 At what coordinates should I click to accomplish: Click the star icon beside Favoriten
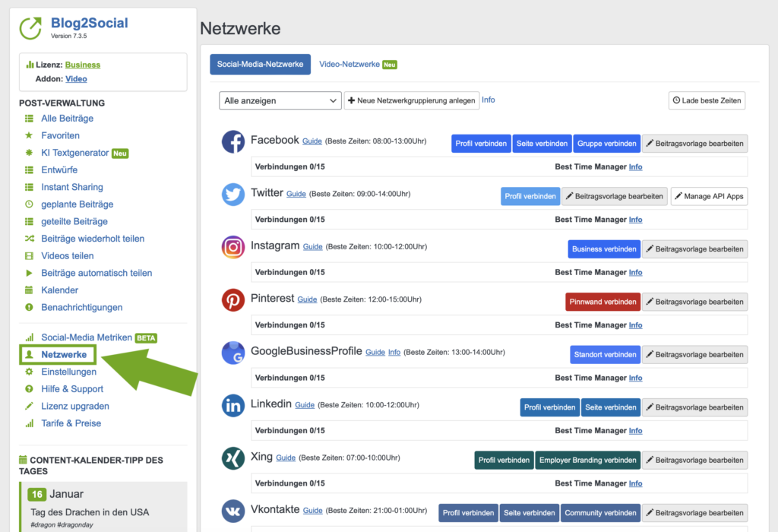click(x=30, y=135)
